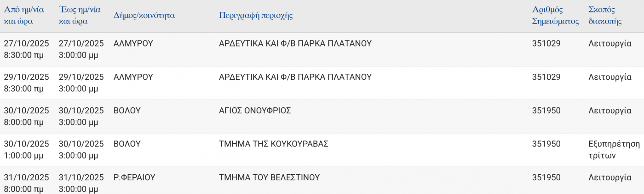Viewport: 644px width, 194px height.
Task: Click the Ρ.ΦΕΡΑΙΟΥ municipality cell
Action: click(x=134, y=177)
